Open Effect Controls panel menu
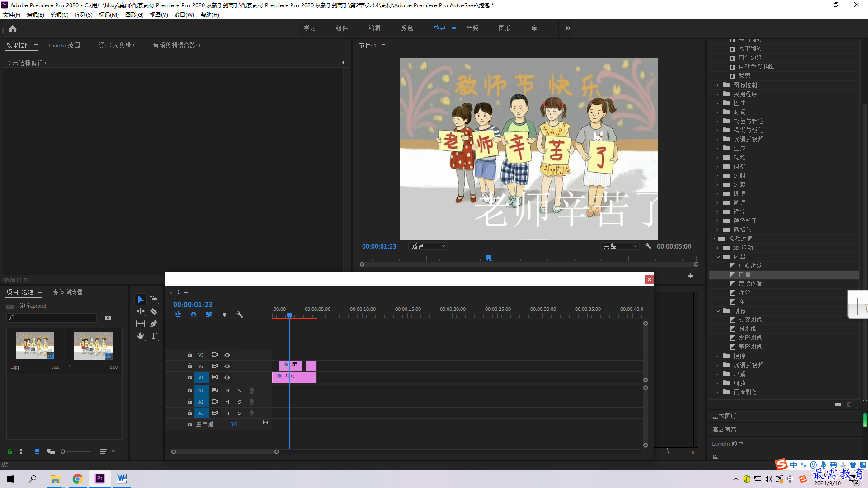 (36, 46)
